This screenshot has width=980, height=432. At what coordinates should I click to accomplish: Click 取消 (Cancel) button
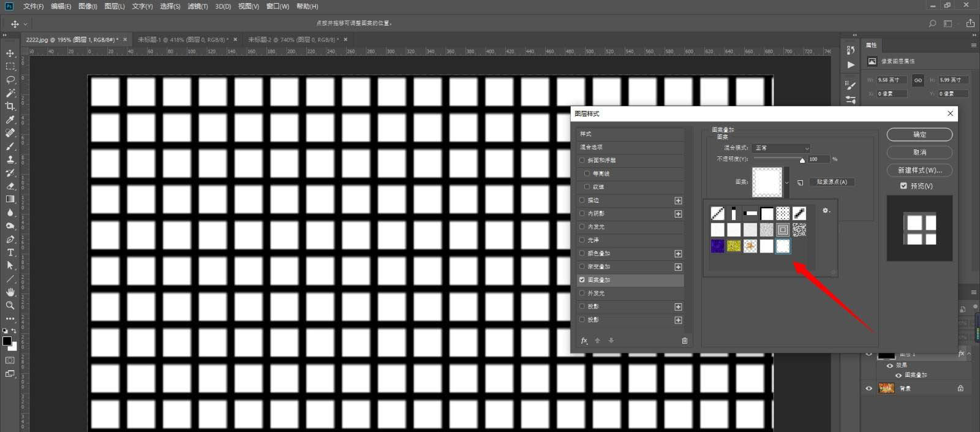point(919,152)
